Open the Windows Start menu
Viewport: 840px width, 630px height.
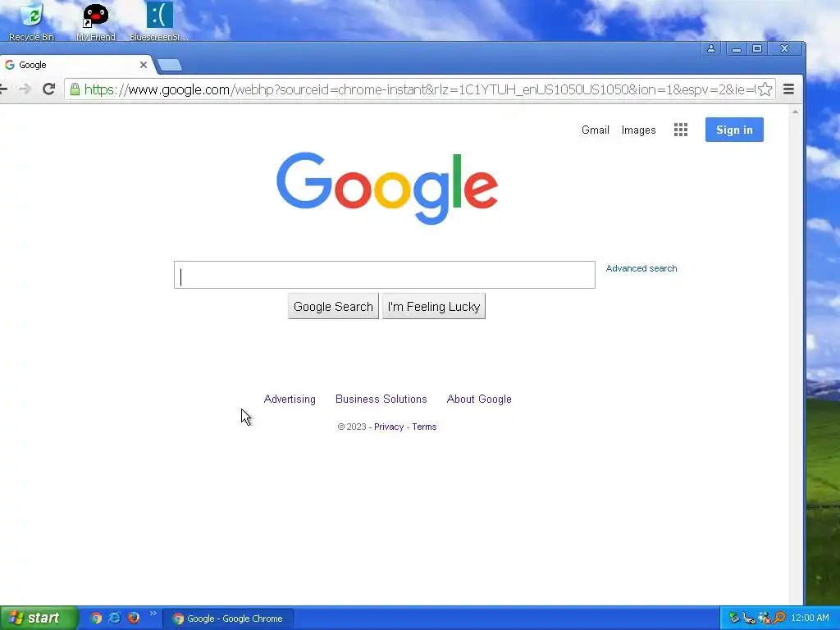coord(39,618)
